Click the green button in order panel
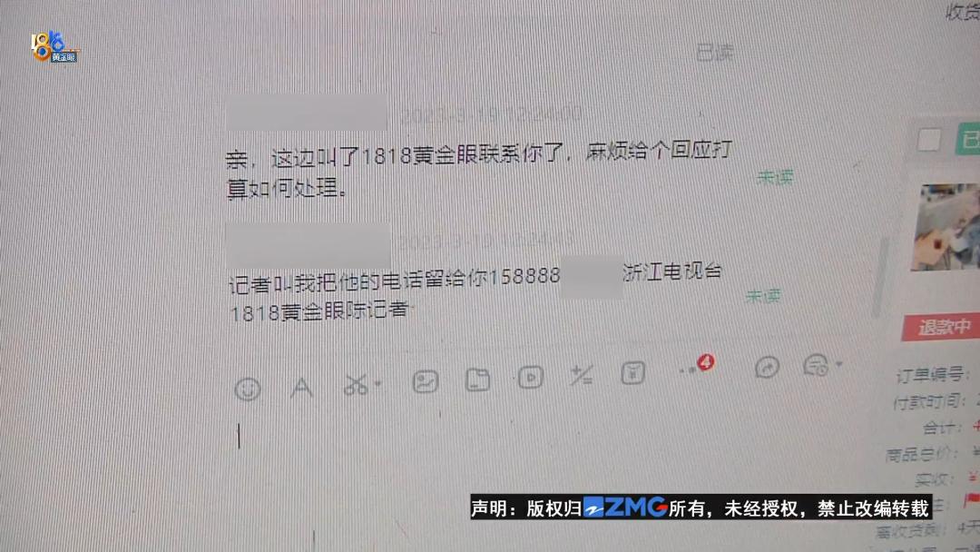This screenshot has height=552, width=980. [x=967, y=139]
